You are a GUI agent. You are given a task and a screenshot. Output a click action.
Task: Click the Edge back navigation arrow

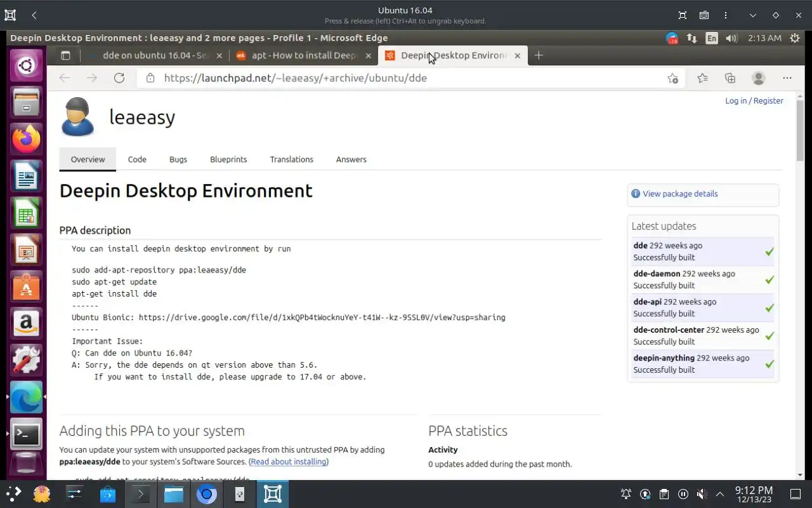click(x=64, y=78)
